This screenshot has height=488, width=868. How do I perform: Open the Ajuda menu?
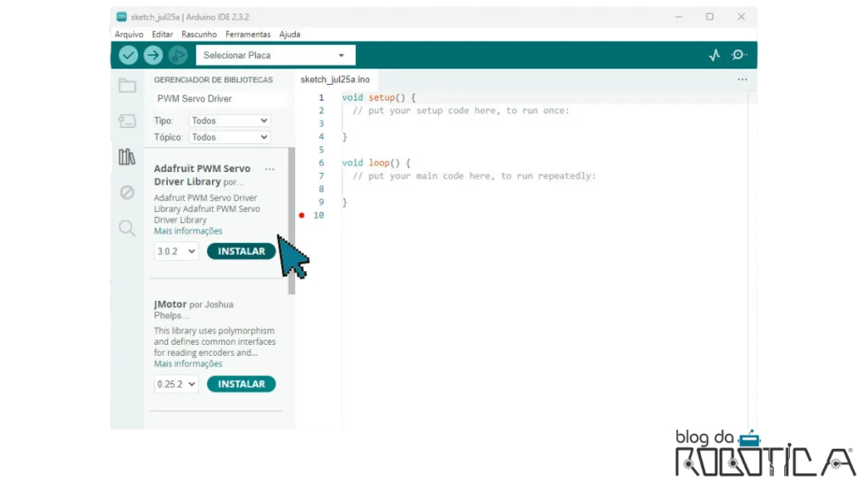click(x=290, y=34)
